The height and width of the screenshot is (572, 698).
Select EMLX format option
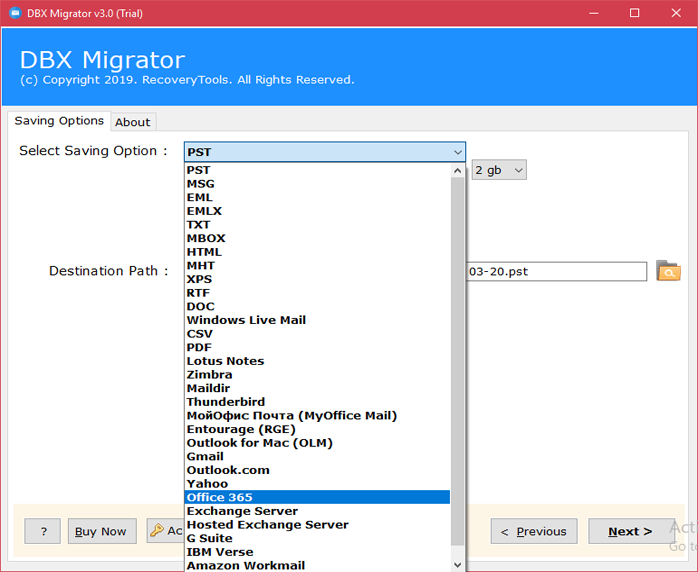tap(317, 211)
